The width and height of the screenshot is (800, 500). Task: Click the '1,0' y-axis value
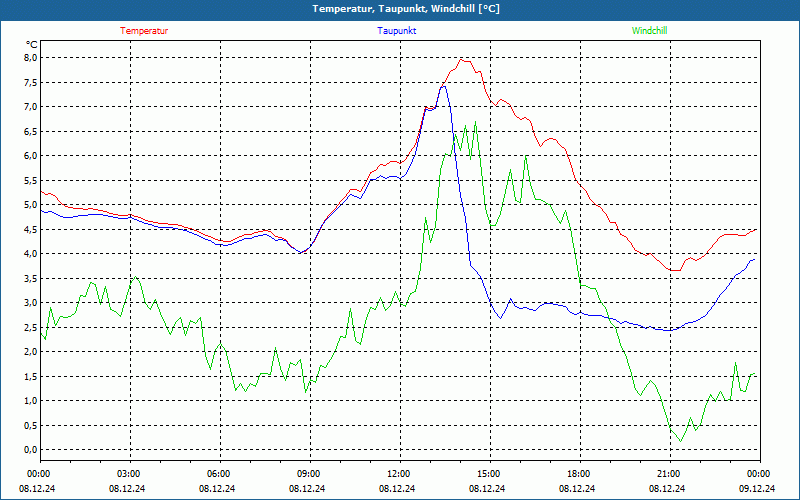[32, 401]
